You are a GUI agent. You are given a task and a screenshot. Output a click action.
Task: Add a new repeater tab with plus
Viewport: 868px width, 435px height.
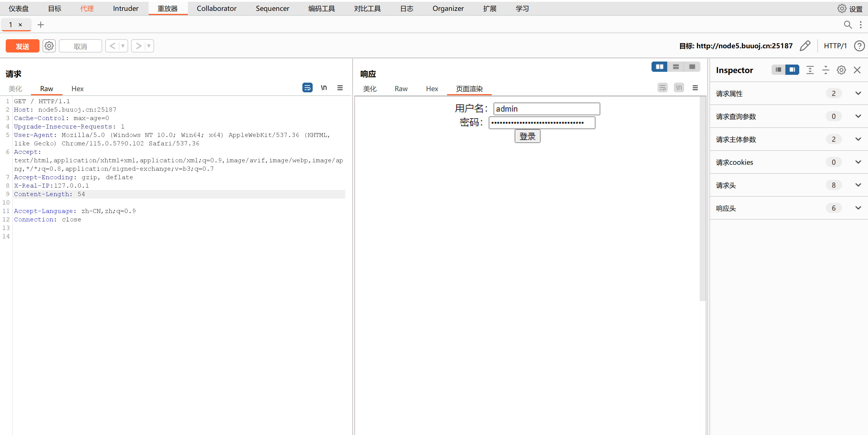tap(40, 25)
